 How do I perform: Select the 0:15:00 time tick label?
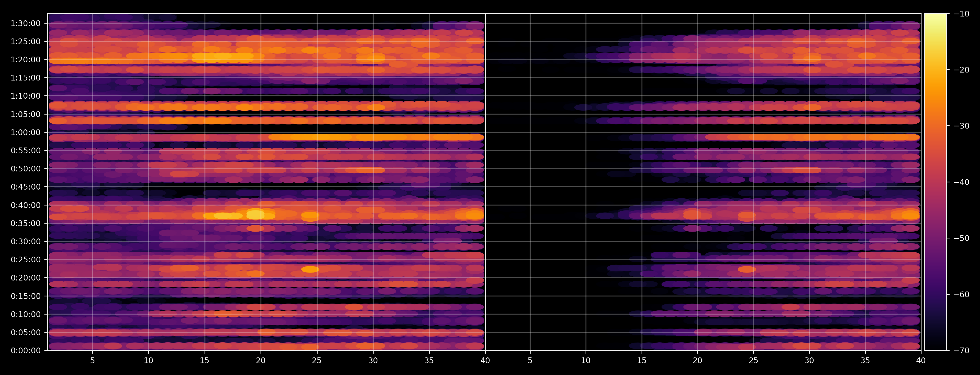26,296
